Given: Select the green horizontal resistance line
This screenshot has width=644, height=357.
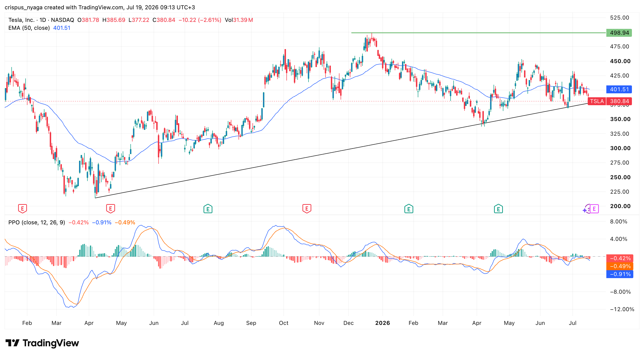Looking at the screenshot, I should click(x=478, y=33).
